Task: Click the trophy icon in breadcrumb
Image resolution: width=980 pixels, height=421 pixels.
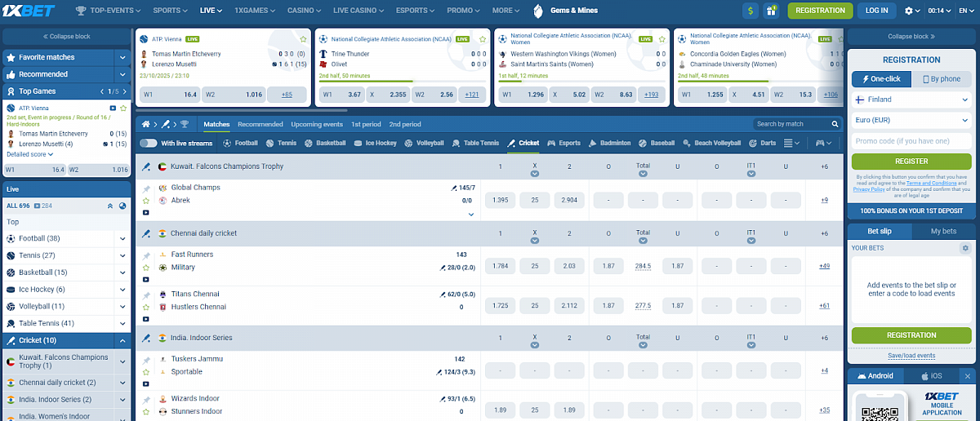Action: coord(184,124)
